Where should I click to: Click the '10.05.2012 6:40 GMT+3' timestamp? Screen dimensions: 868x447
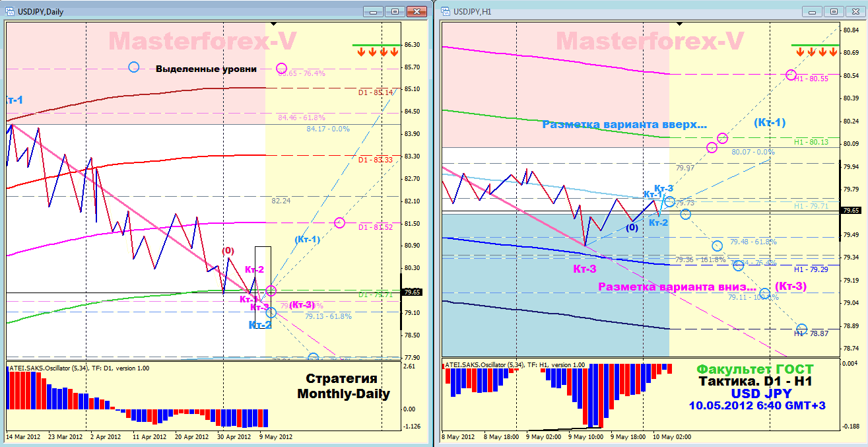[x=756, y=405]
